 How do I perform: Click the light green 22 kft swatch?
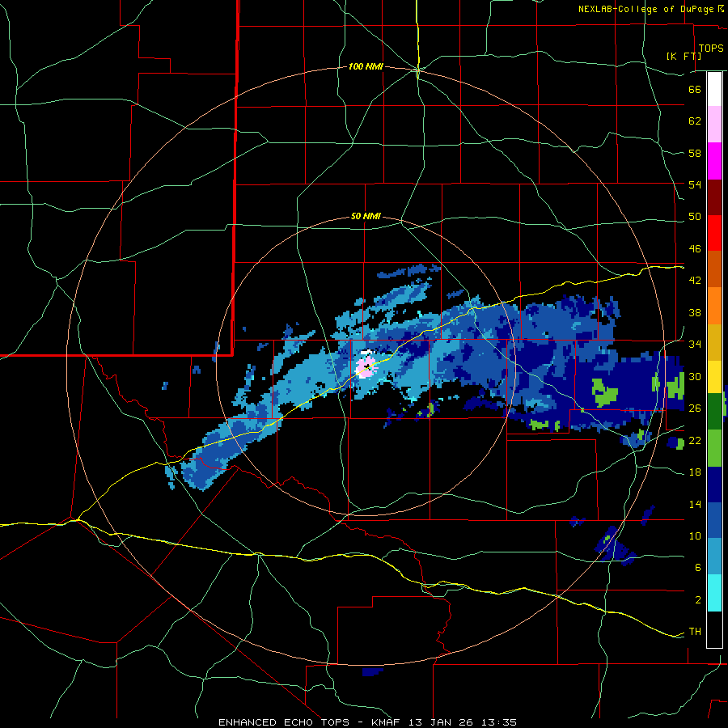click(x=714, y=448)
